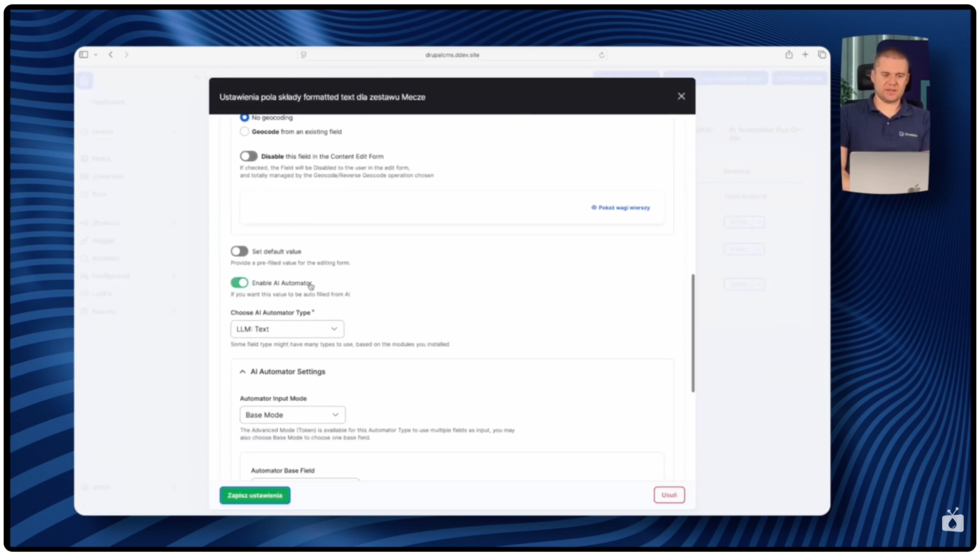Toggle Disable this field switch

point(249,156)
